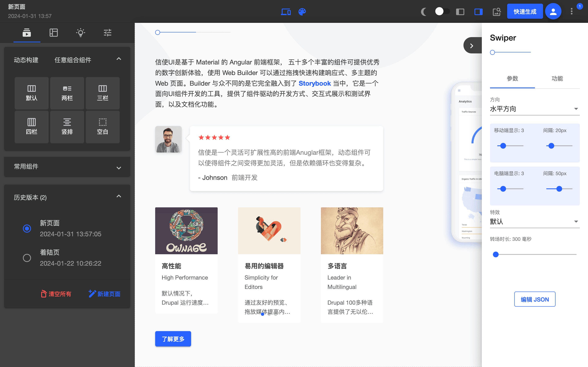The image size is (588, 367).
Task: Click the 编辑 JSON button
Action: pyautogui.click(x=535, y=299)
